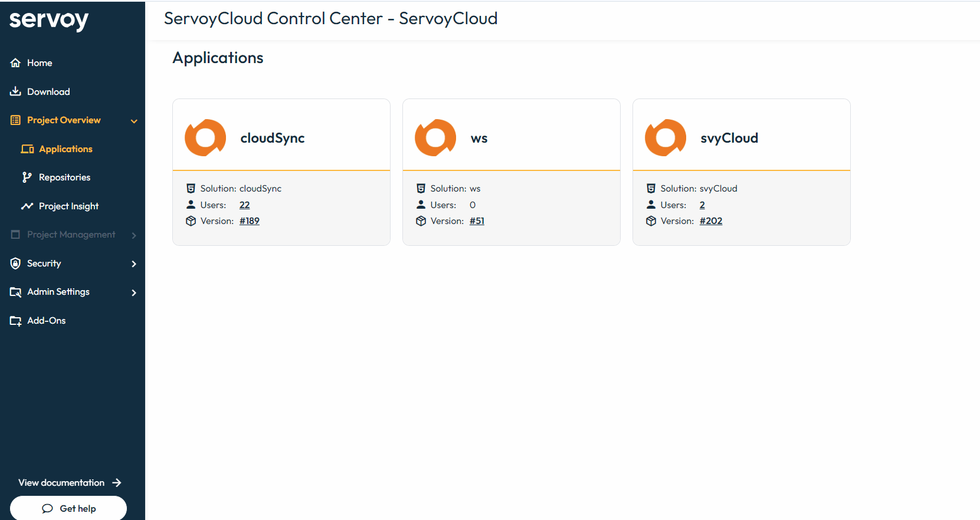Expand the Admin Settings submenu arrow
This screenshot has width=980, height=520.
click(134, 292)
